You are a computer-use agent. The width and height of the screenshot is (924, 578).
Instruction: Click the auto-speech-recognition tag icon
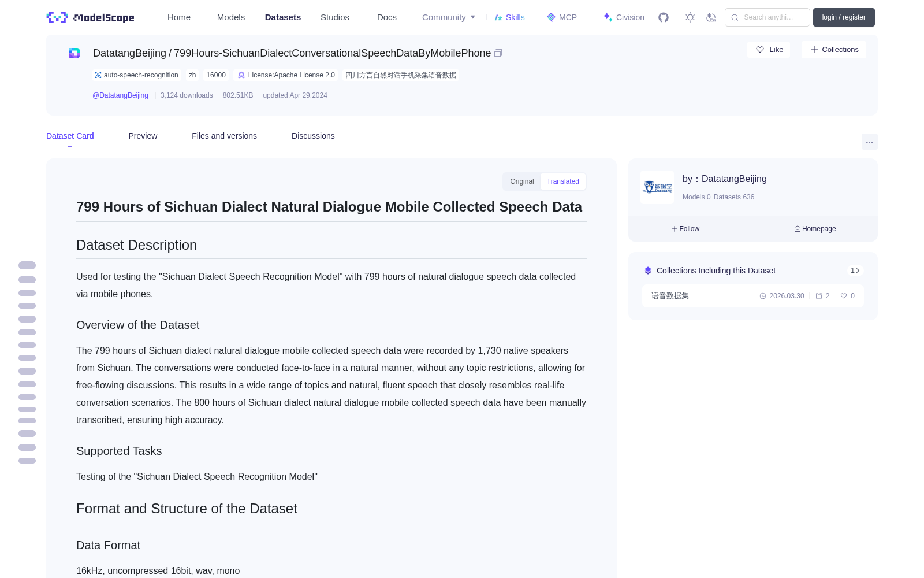98,75
